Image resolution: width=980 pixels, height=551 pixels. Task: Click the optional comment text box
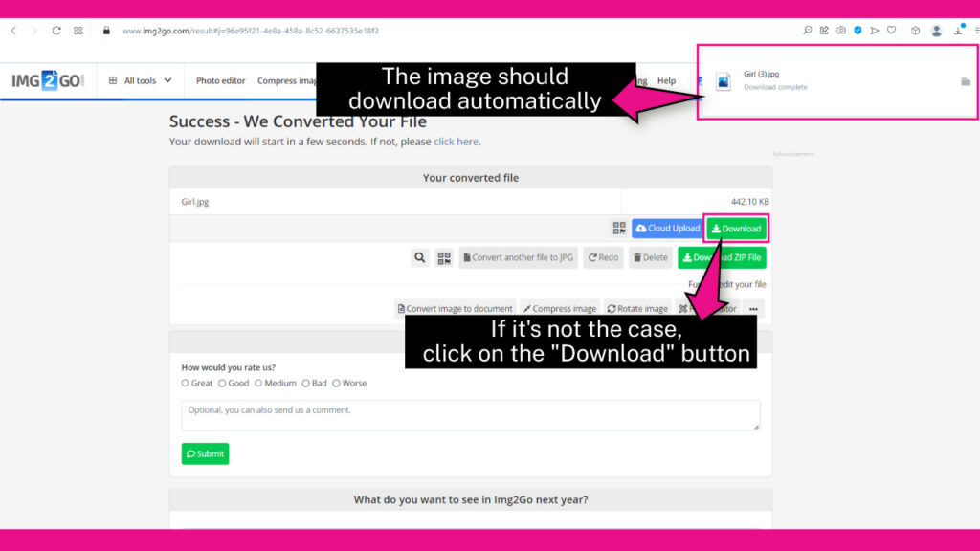(470, 415)
